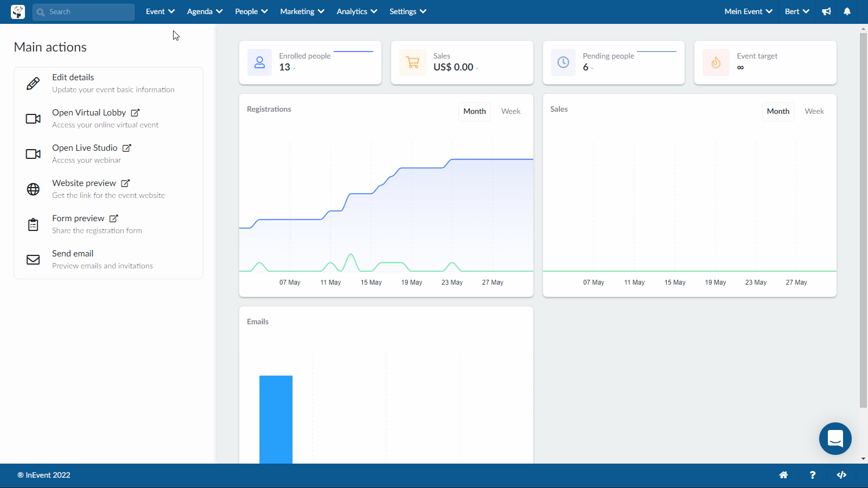
Task: Click the search magnifier icon
Action: tap(41, 12)
